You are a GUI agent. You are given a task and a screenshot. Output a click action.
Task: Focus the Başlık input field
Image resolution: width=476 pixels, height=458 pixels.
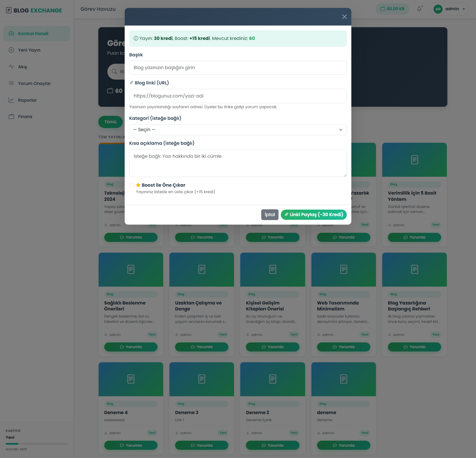(238, 68)
